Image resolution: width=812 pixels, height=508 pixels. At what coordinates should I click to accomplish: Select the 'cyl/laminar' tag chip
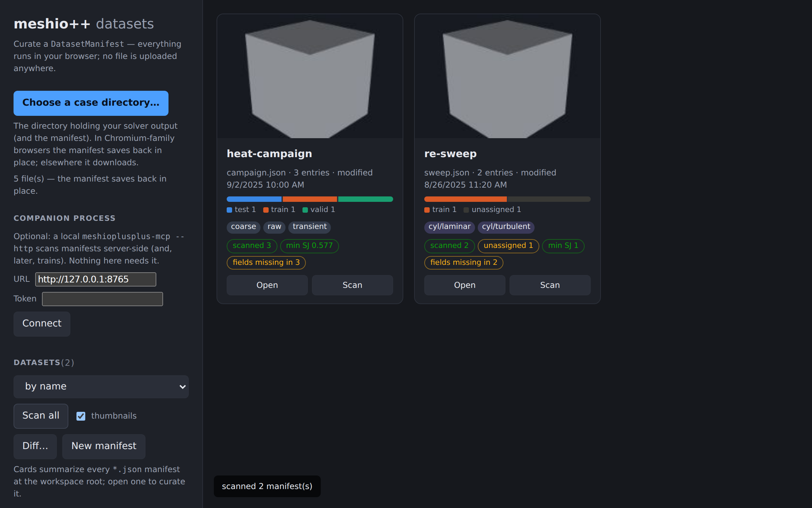tap(450, 227)
